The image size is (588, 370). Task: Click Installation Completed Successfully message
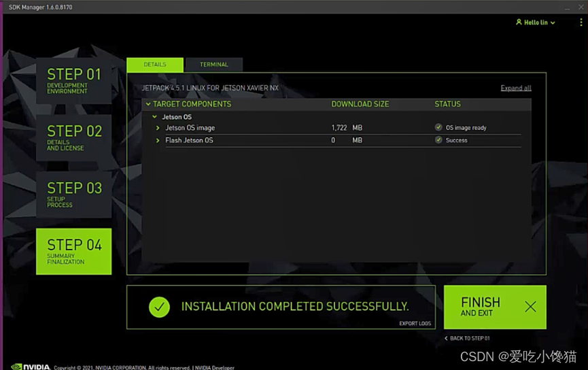[295, 307]
